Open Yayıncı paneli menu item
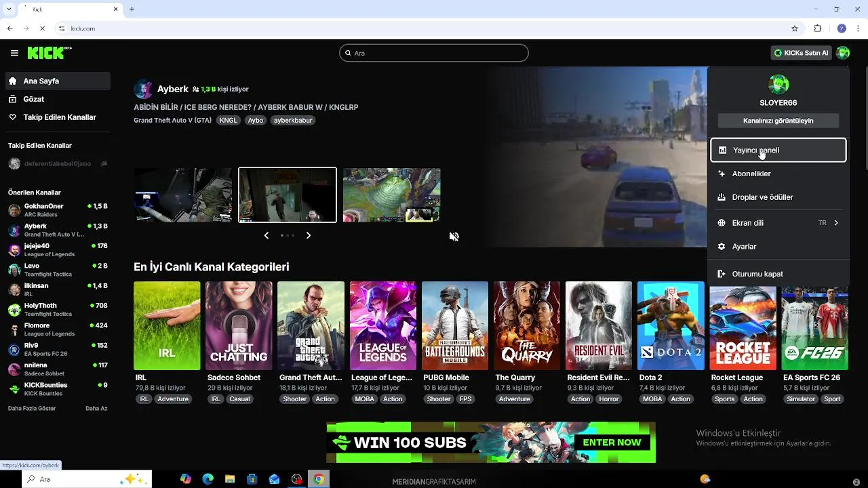Screen dimensions: 868x488 pyautogui.click(x=778, y=150)
